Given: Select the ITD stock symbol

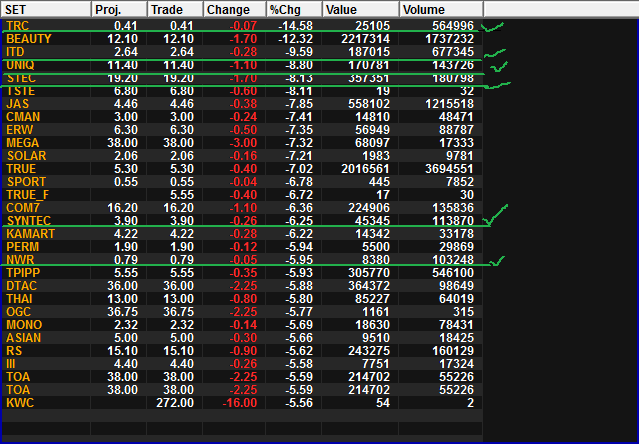Looking at the screenshot, I should coord(15,52).
